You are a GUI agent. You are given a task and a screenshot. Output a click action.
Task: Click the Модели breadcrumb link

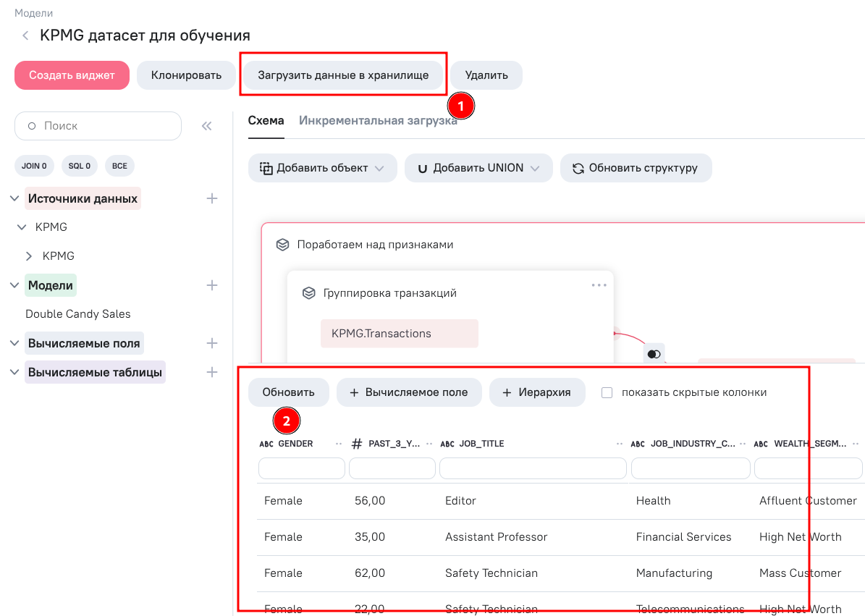tap(33, 13)
